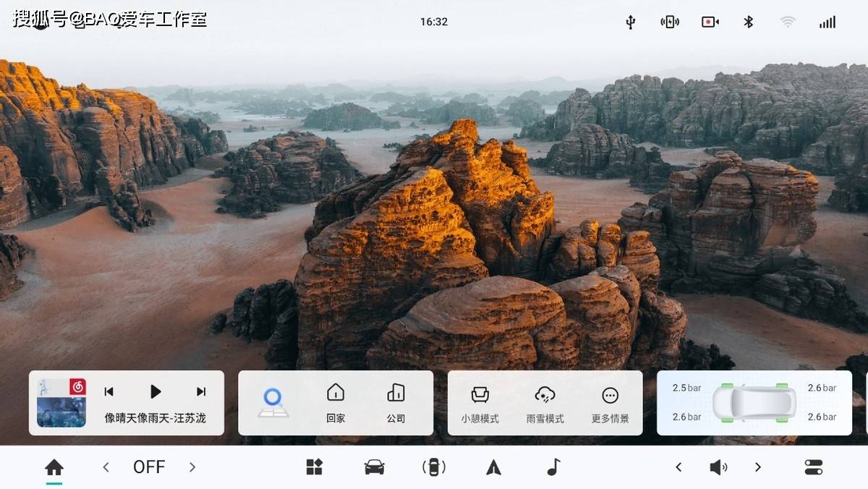Increase the climate setting with right arrow

pyautogui.click(x=192, y=467)
